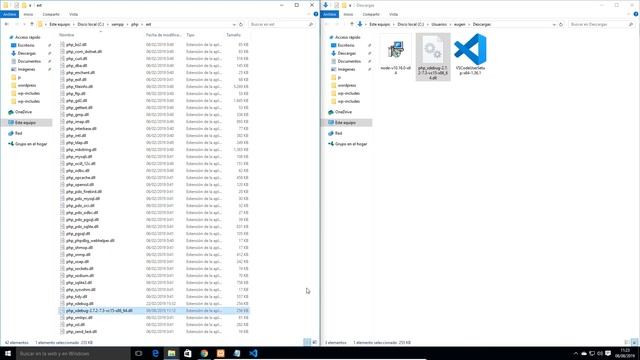640x360 pixels.
Task: Click the Windows Start button
Action: coord(8,353)
